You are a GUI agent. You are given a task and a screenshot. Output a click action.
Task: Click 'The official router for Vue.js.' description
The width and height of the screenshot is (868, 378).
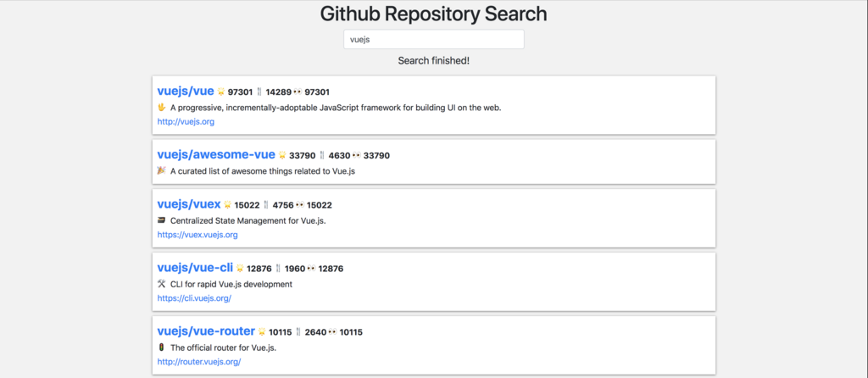point(223,348)
